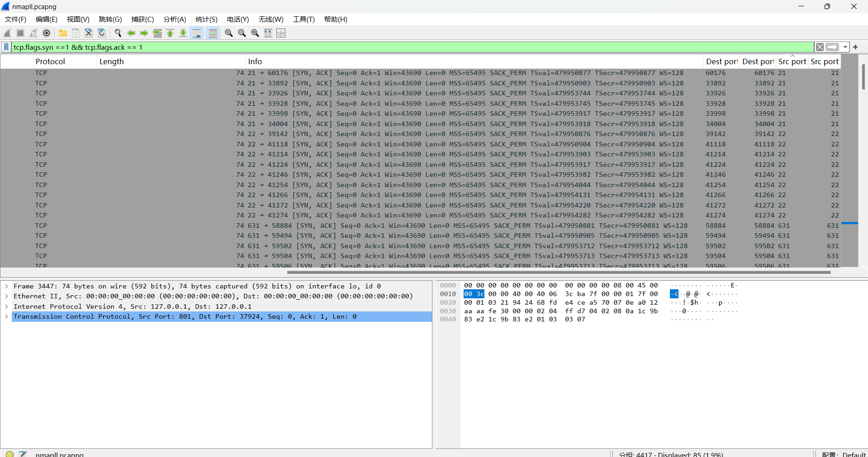868x457 pixels.
Task: Restart the current capture from the toolbar
Action: point(33,33)
